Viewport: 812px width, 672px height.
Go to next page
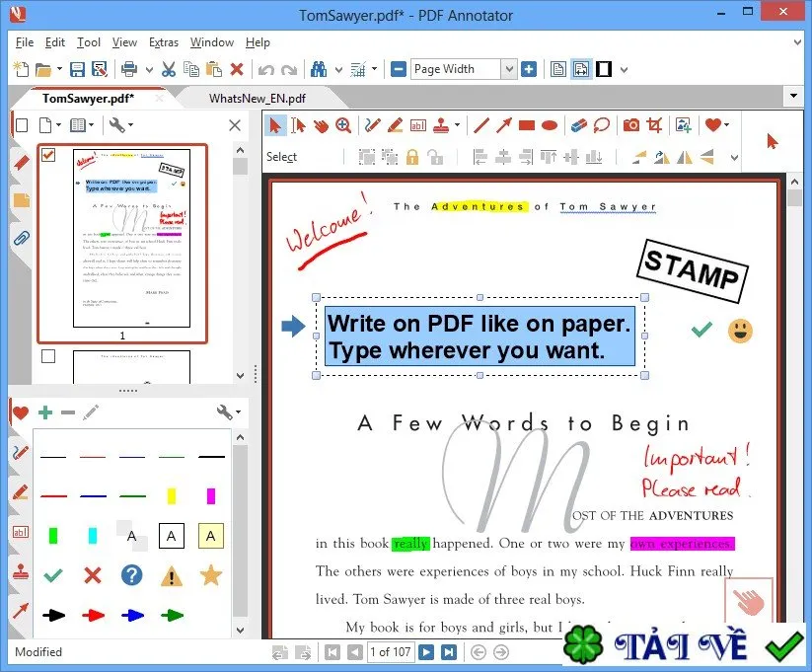426,652
